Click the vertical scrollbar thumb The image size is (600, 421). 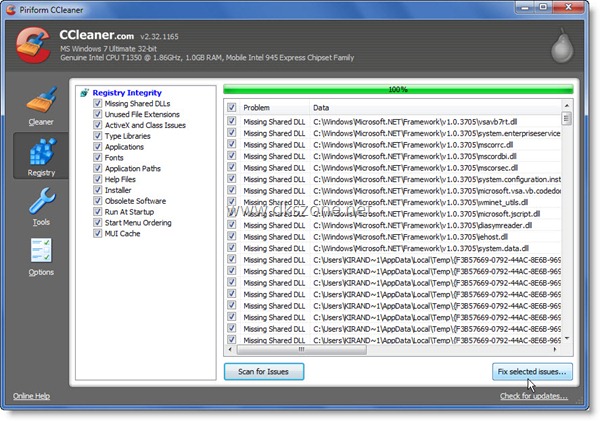[567, 118]
